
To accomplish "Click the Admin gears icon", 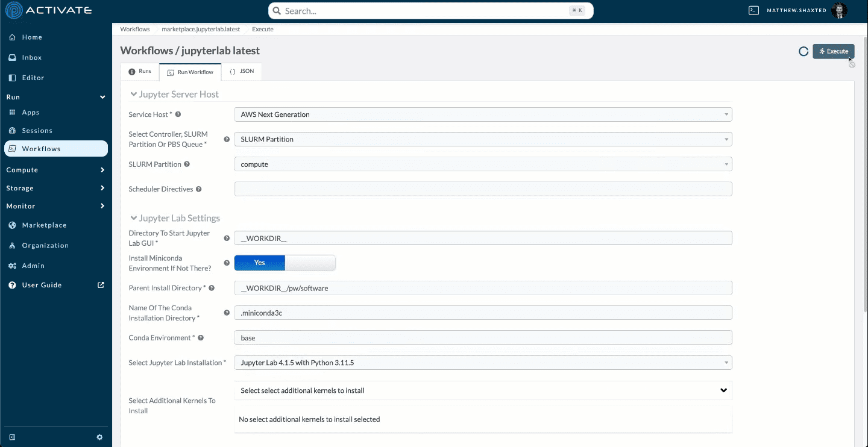I will 12,266.
